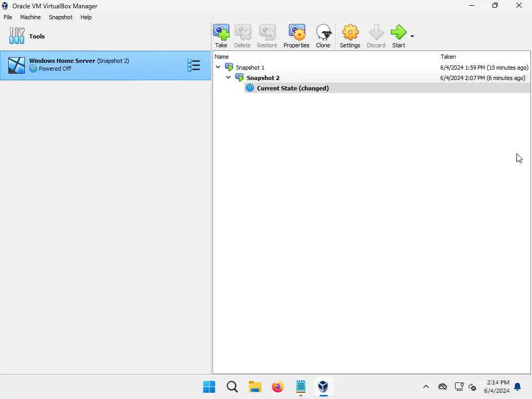Click the muted volume tray icon

tap(472, 387)
